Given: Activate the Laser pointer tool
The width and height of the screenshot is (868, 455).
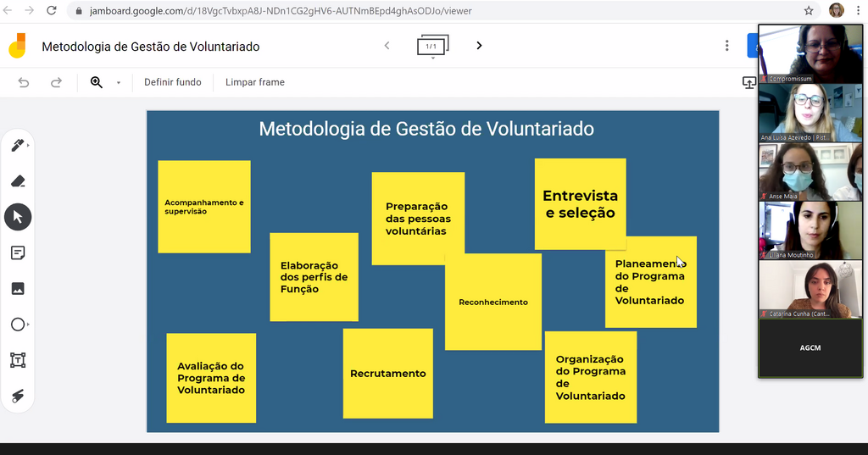Looking at the screenshot, I should point(18,396).
